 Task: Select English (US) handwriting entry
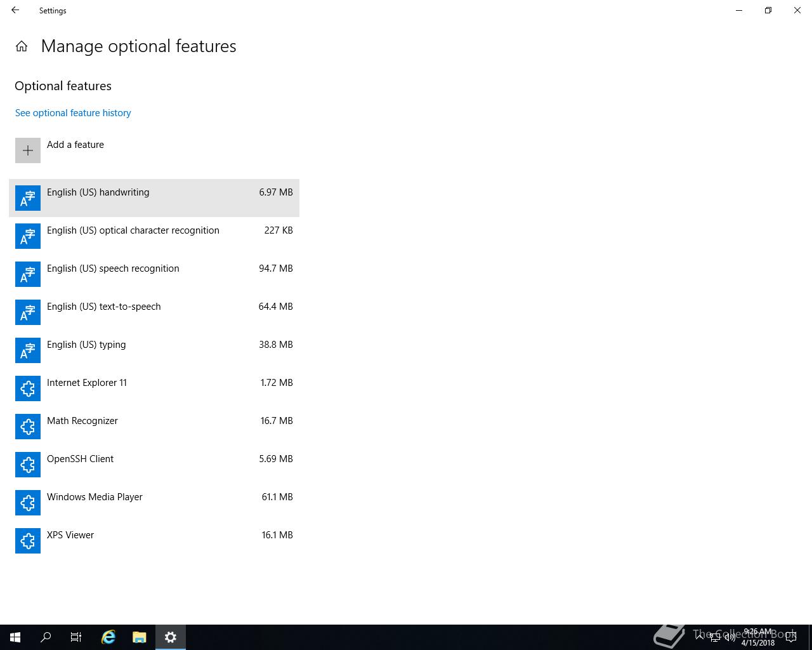154,198
